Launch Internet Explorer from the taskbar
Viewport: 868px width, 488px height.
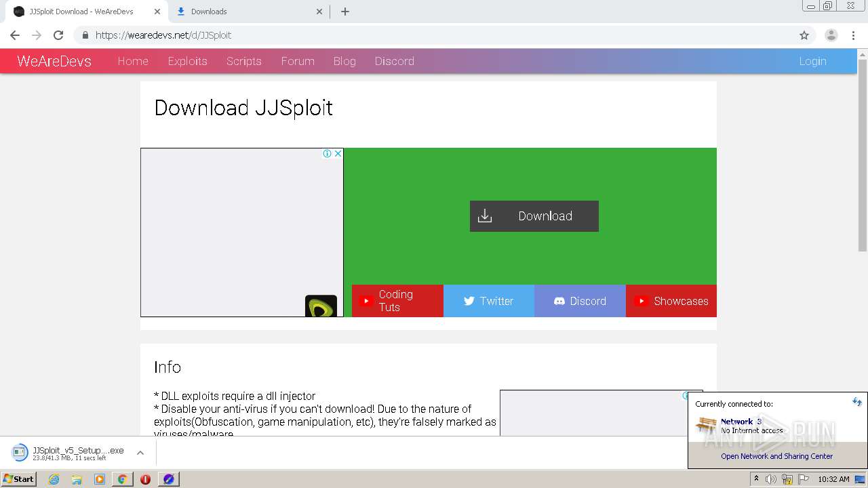[54, 479]
